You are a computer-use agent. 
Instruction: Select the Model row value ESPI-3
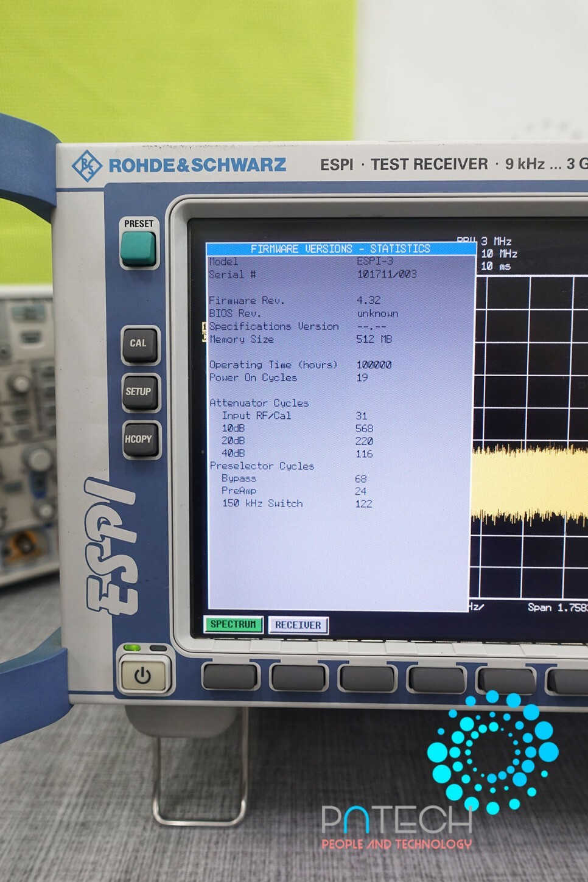375,261
